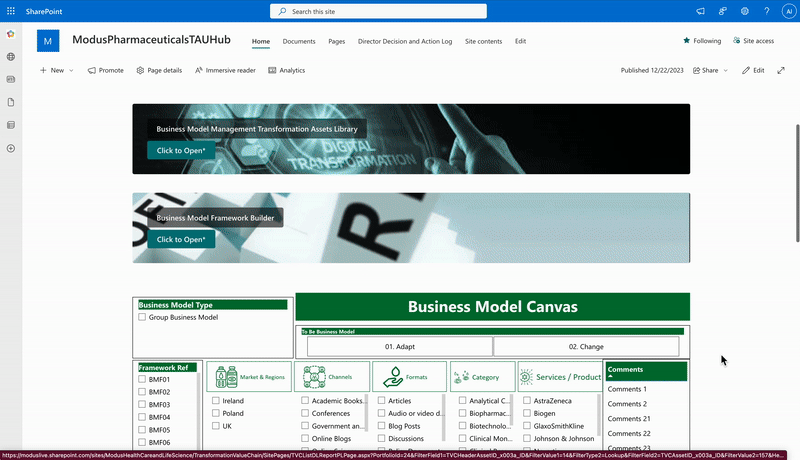Click the Services / Product gear icon
This screenshot has width=800, height=460.
(x=526, y=377)
